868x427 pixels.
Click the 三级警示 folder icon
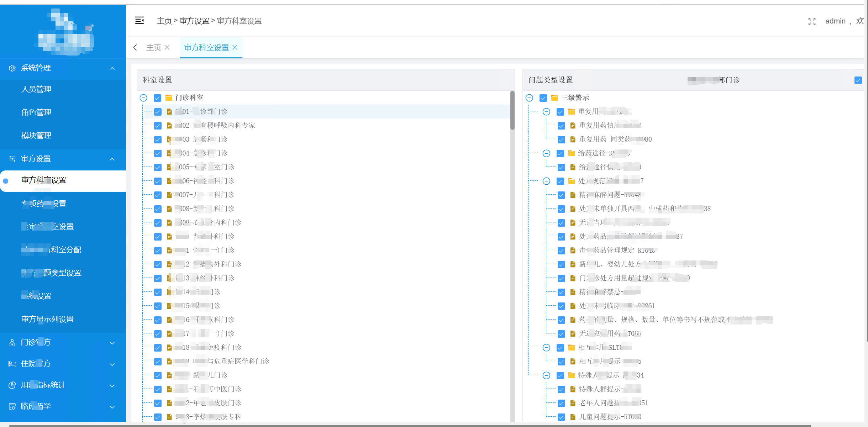click(x=554, y=97)
